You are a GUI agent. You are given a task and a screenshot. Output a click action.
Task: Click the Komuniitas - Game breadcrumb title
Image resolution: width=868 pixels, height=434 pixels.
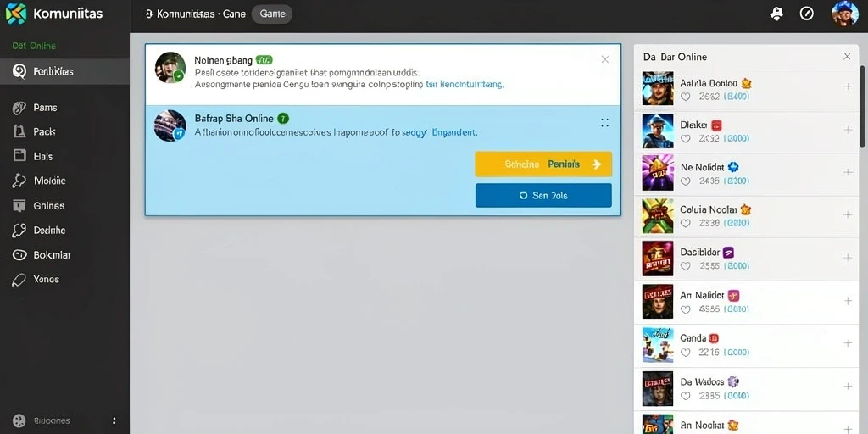pos(201,14)
